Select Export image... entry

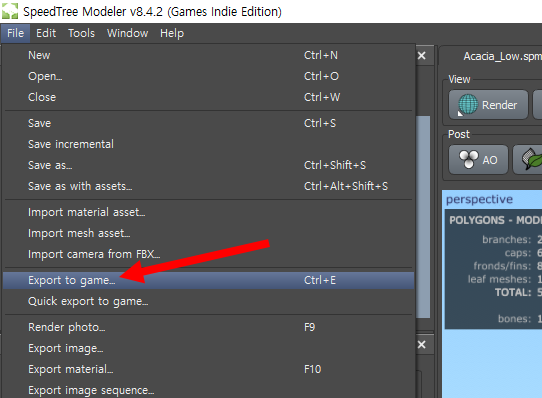(208, 349)
